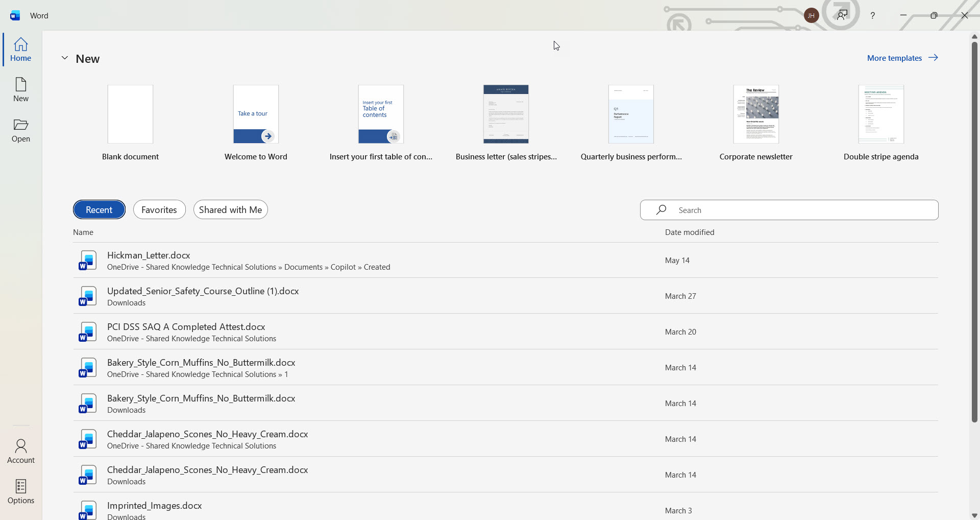Open Imprinted_Images.docx from recent list
Image resolution: width=980 pixels, height=520 pixels.
click(505, 507)
